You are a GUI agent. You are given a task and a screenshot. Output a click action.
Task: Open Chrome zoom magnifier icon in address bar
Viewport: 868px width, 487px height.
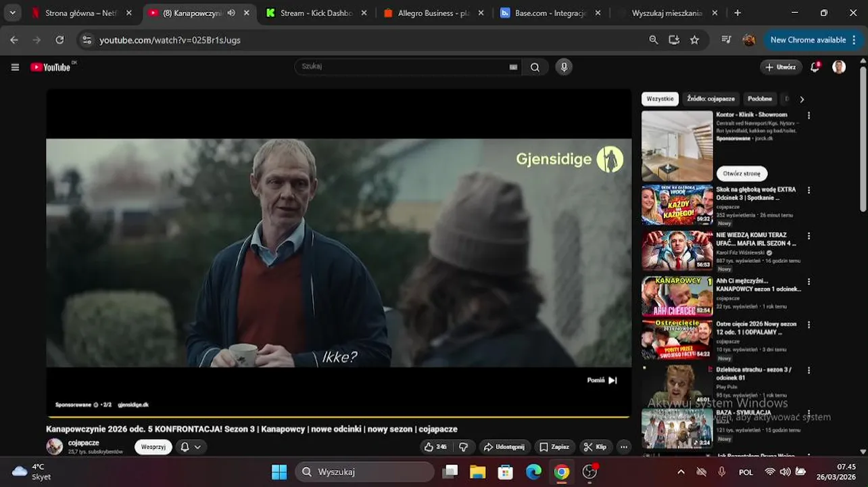pos(653,40)
